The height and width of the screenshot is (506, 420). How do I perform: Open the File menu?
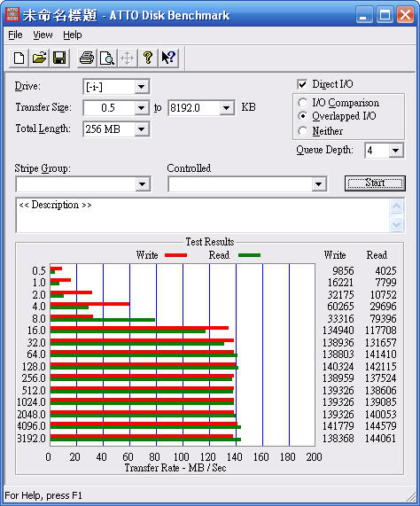click(x=15, y=35)
